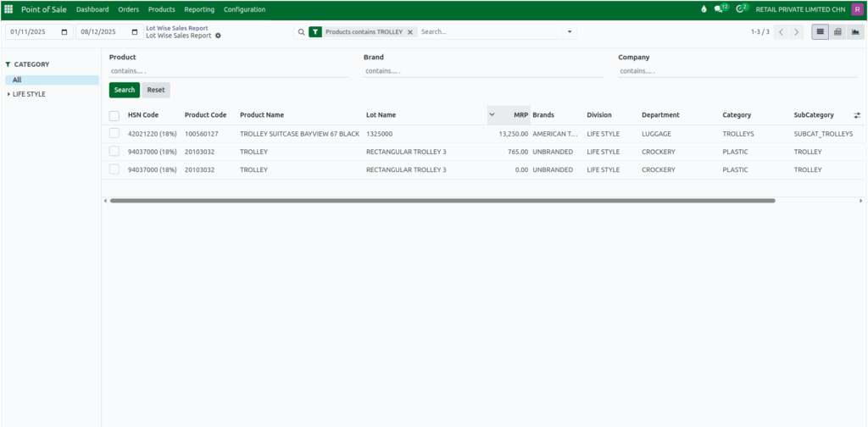The image size is (868, 427).
Task: Click the report settings gear icon
Action: (218, 36)
